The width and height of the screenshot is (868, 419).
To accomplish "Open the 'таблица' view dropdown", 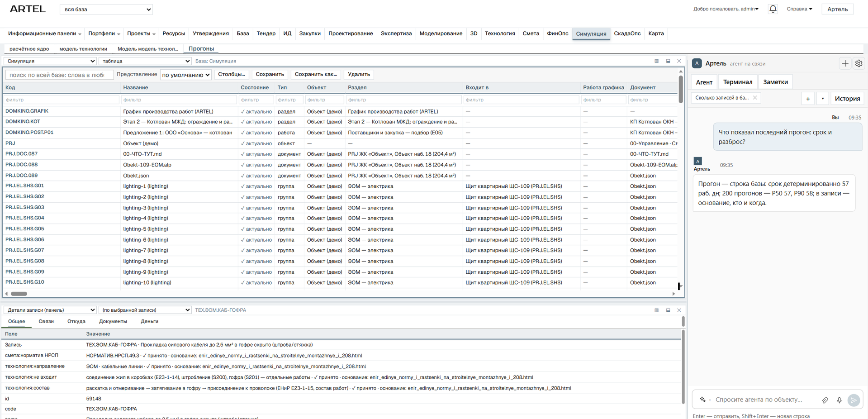I will coord(145,61).
